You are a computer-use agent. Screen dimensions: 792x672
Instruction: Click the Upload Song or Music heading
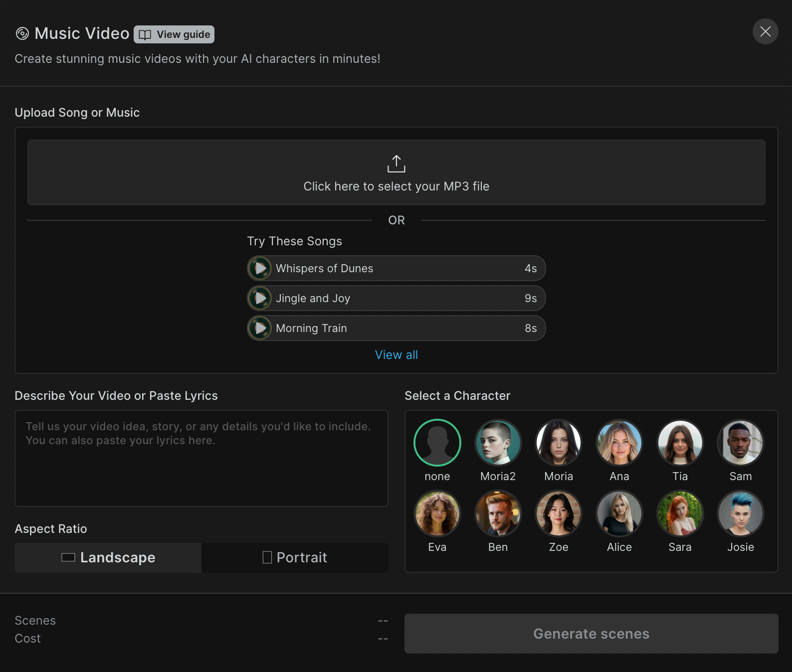pos(77,113)
